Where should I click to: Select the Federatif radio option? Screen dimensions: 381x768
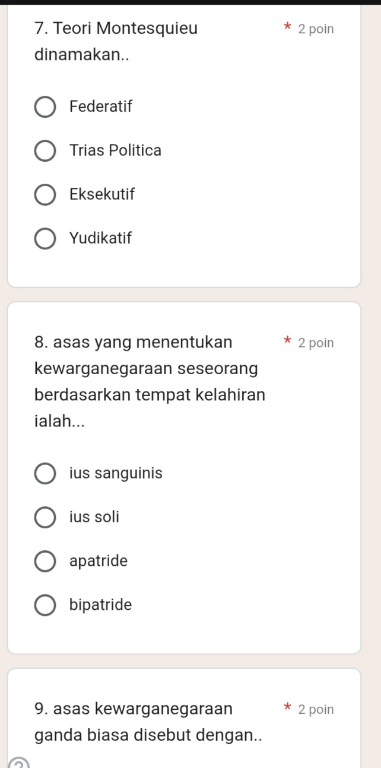(45, 107)
